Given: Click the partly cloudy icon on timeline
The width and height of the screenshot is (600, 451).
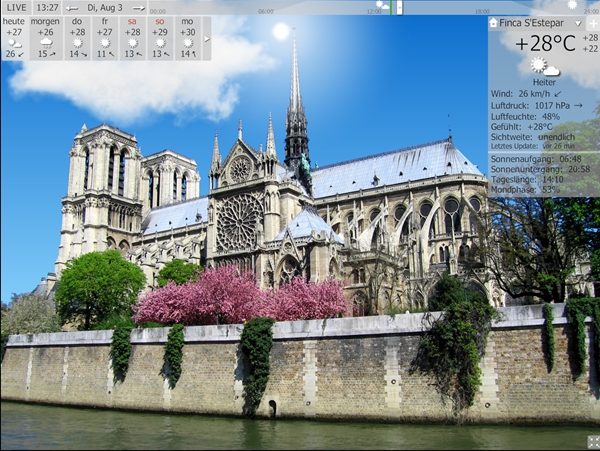Looking at the screenshot, I should [382, 5].
